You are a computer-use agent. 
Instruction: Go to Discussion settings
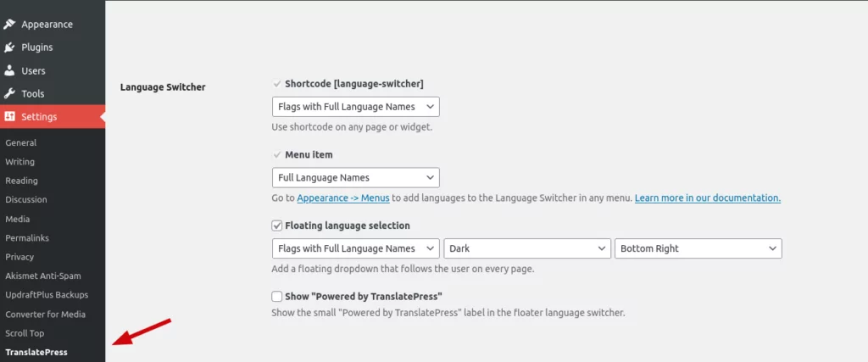[26, 199]
